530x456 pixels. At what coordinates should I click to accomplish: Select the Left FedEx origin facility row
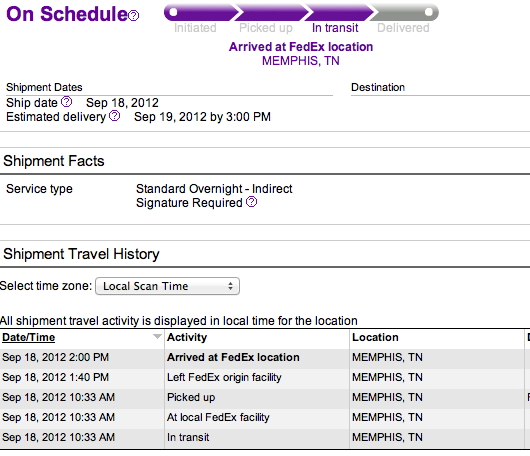[x=265, y=377]
